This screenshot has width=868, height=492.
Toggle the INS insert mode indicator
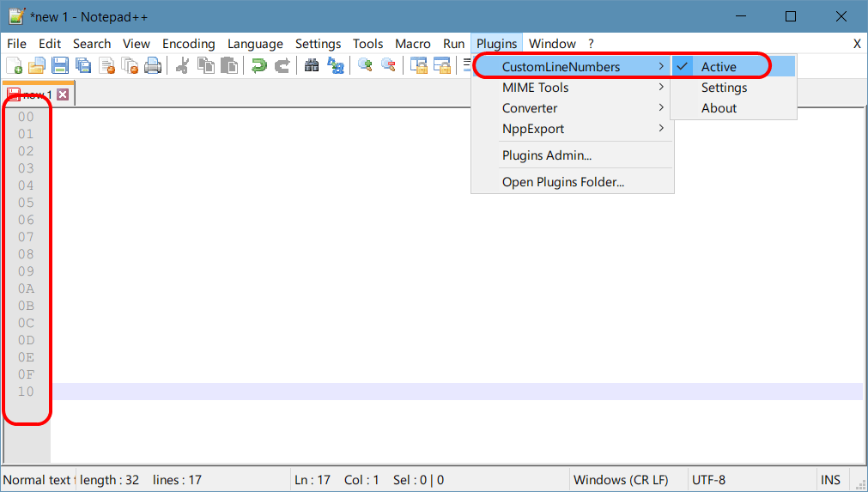point(830,480)
